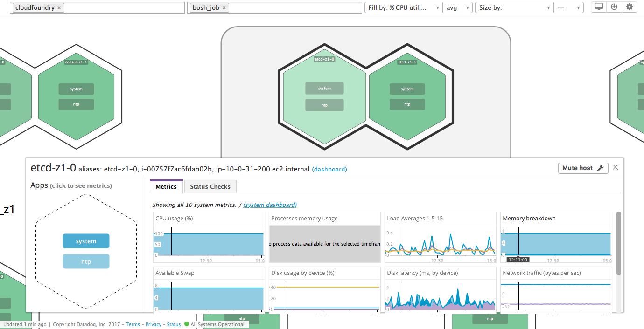Remove the cloudfoundry filter tag
644x329 pixels.
[x=59, y=7]
